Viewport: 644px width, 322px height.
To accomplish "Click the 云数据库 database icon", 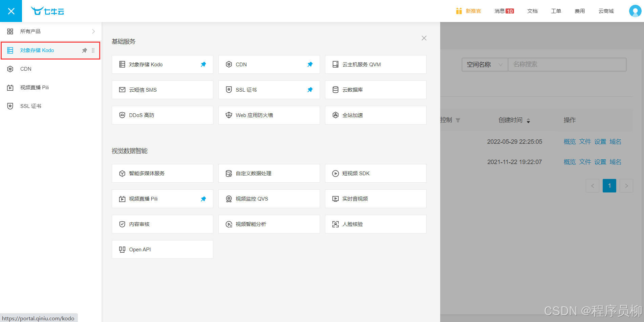I will [x=336, y=90].
